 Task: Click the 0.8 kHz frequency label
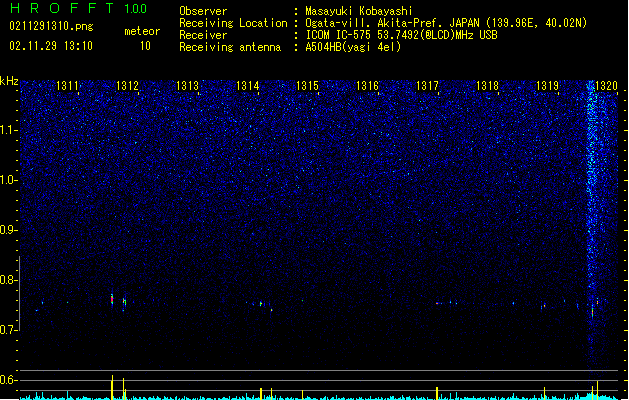(x=9, y=280)
